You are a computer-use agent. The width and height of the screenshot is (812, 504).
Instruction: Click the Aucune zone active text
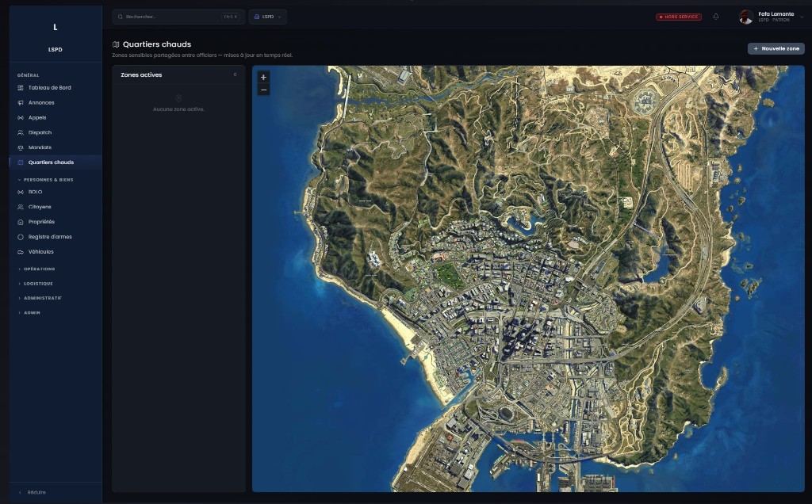click(178, 109)
